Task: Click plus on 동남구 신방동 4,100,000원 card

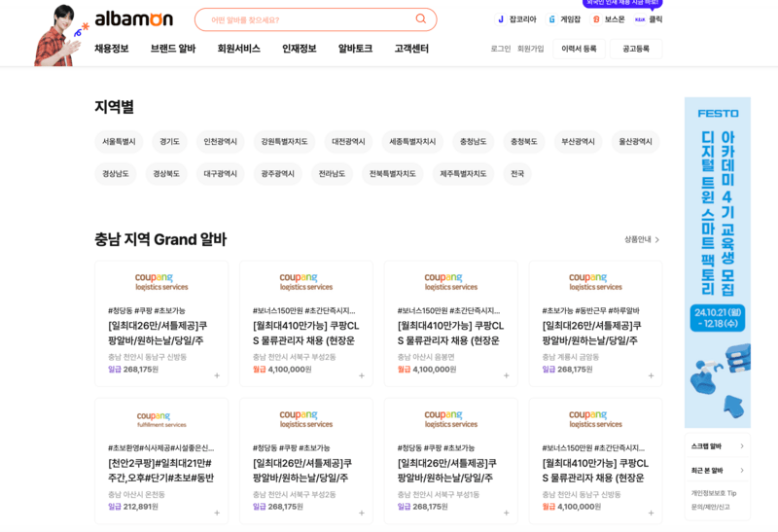Action: (651, 513)
